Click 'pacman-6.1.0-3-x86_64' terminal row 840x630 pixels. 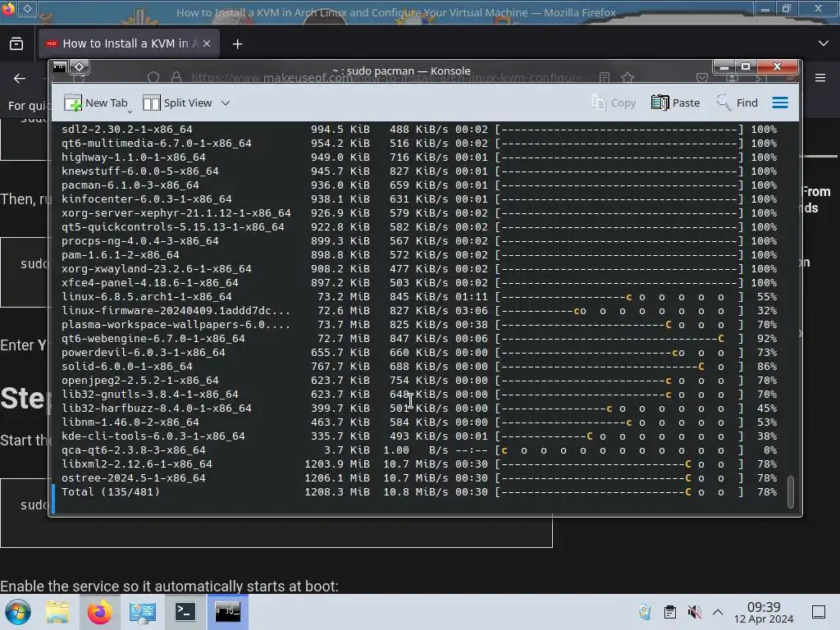419,185
